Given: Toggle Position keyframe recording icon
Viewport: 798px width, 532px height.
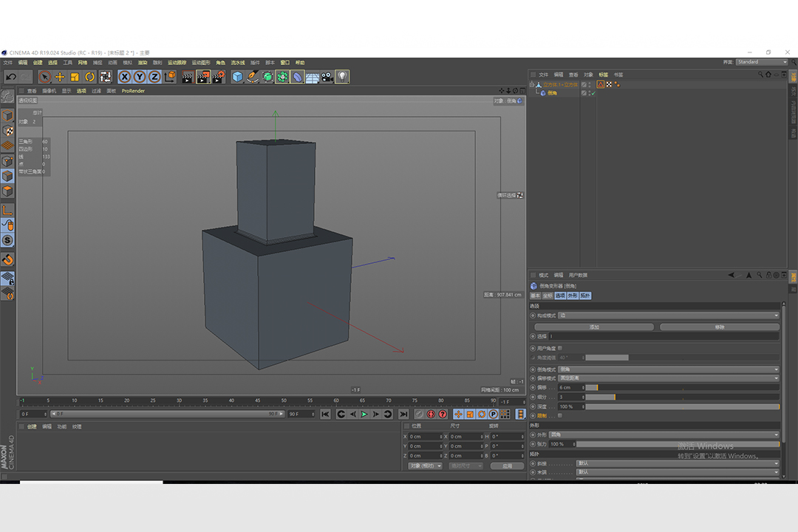Looking at the screenshot, I should 459,414.
